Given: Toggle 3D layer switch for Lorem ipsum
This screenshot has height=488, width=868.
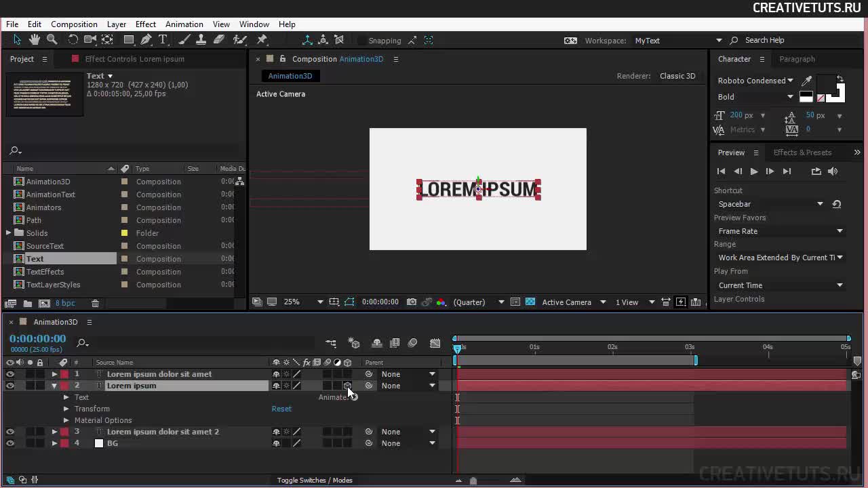Looking at the screenshot, I should click(x=347, y=386).
